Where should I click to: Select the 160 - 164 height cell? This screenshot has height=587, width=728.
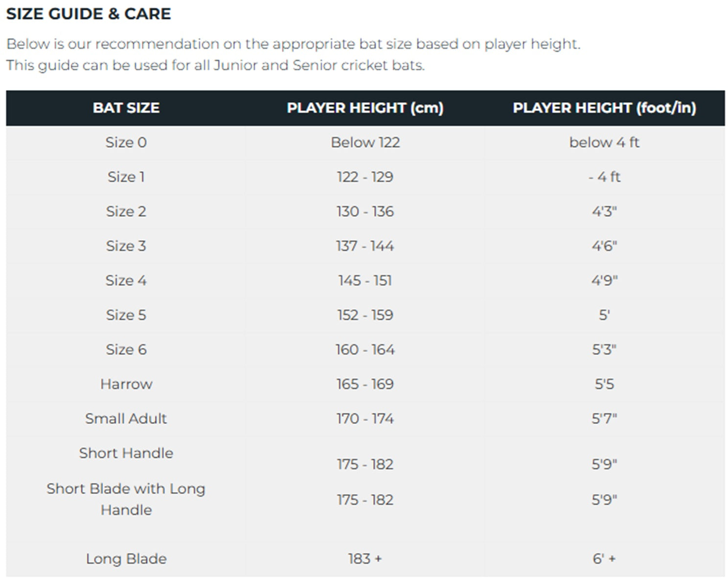point(365,350)
